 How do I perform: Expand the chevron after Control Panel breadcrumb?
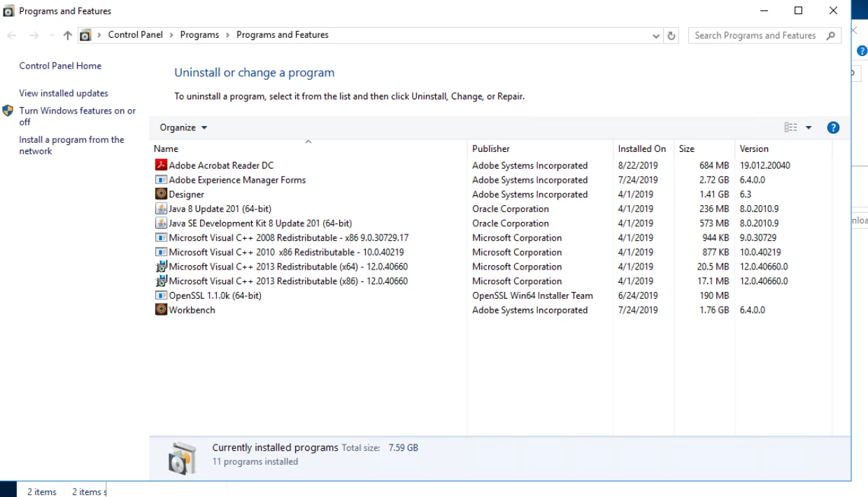(x=171, y=35)
